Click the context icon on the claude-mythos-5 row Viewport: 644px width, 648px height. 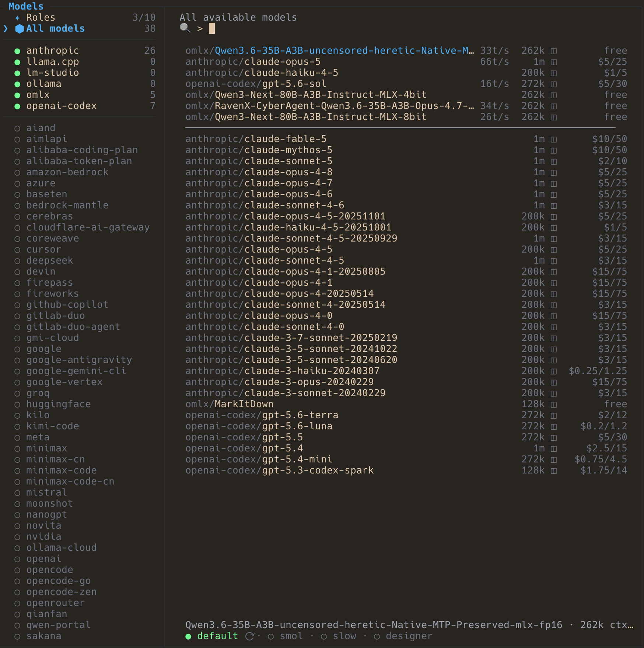click(554, 150)
